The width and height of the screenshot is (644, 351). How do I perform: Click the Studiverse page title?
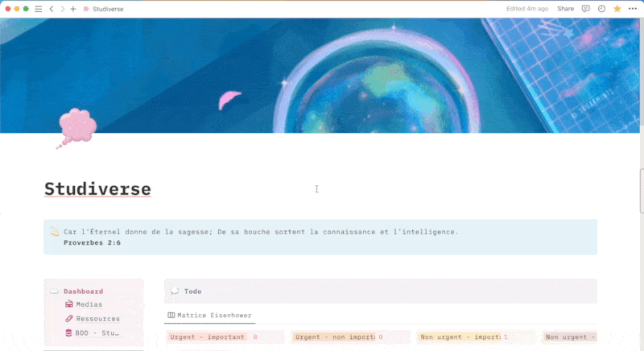97,189
